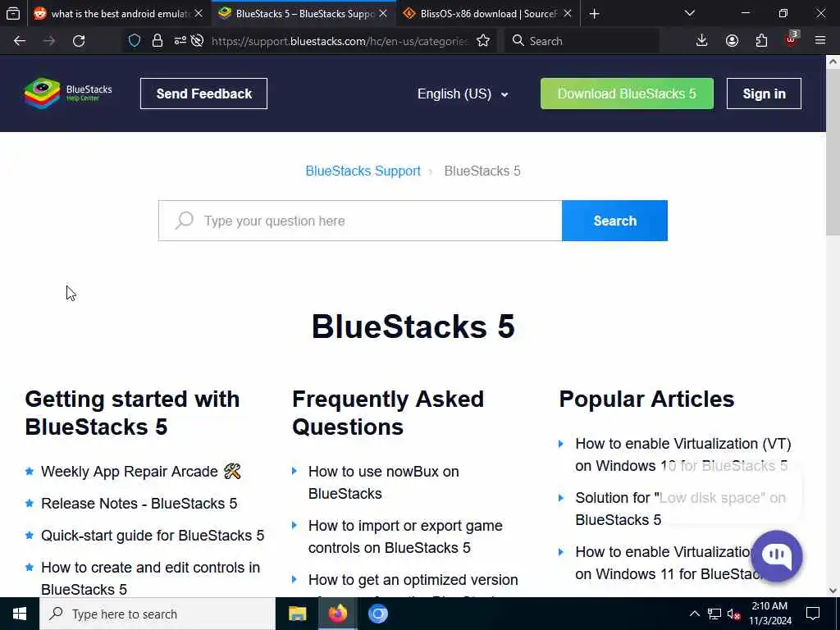Viewport: 840px width, 630px height.
Task: Close the Reddit android emulator tab
Action: pos(199,14)
